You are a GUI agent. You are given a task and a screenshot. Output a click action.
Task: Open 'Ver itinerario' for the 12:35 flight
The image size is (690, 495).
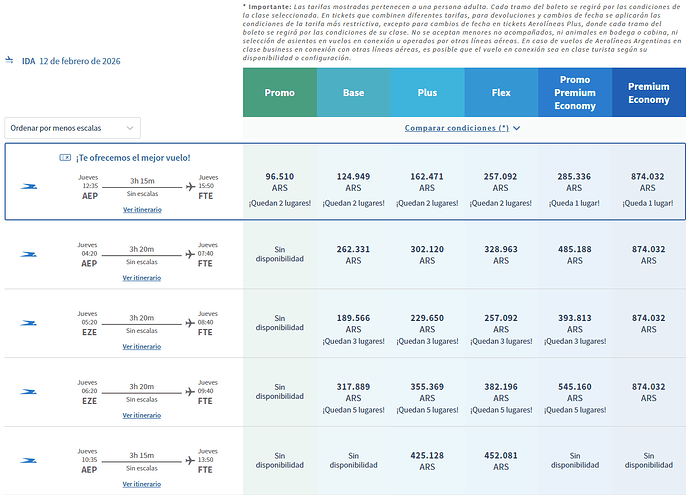142,210
